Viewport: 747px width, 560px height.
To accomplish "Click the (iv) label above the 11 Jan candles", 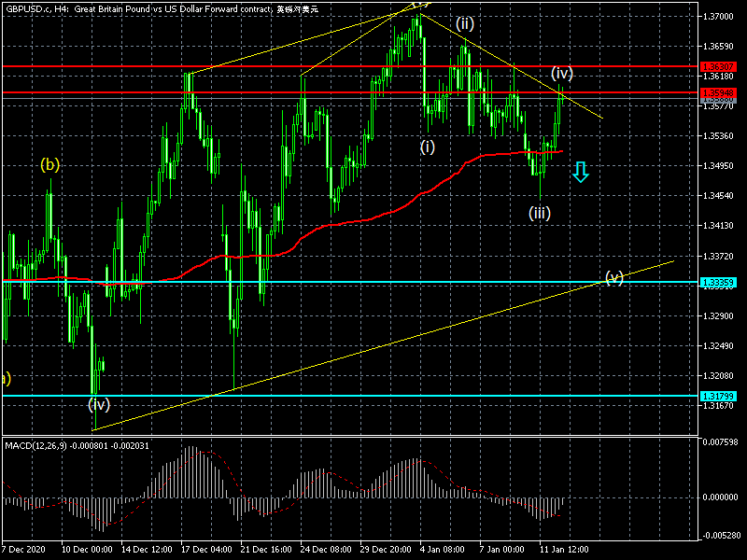I will click(562, 73).
